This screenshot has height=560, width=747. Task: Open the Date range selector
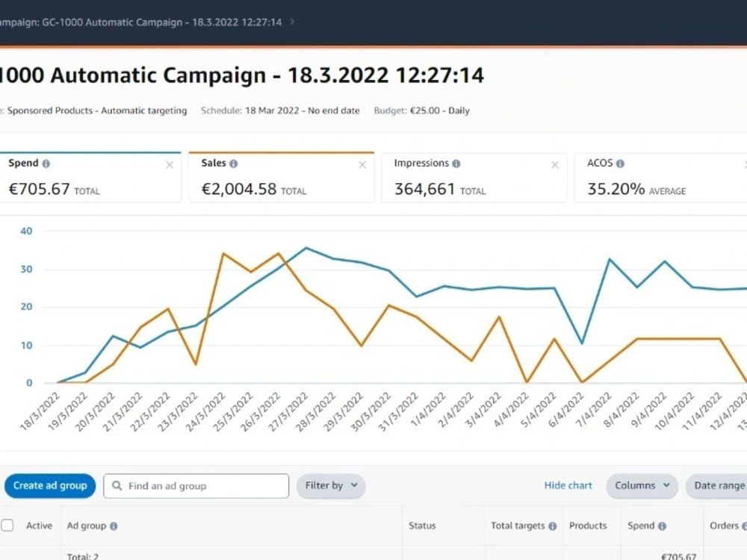tap(716, 486)
